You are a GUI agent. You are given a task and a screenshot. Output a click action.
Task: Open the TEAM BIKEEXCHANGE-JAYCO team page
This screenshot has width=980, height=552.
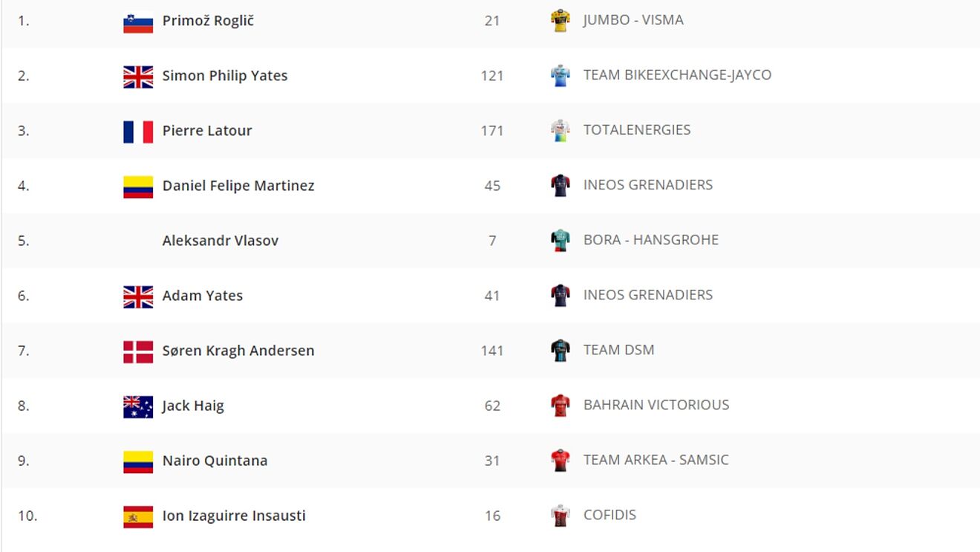(x=677, y=75)
